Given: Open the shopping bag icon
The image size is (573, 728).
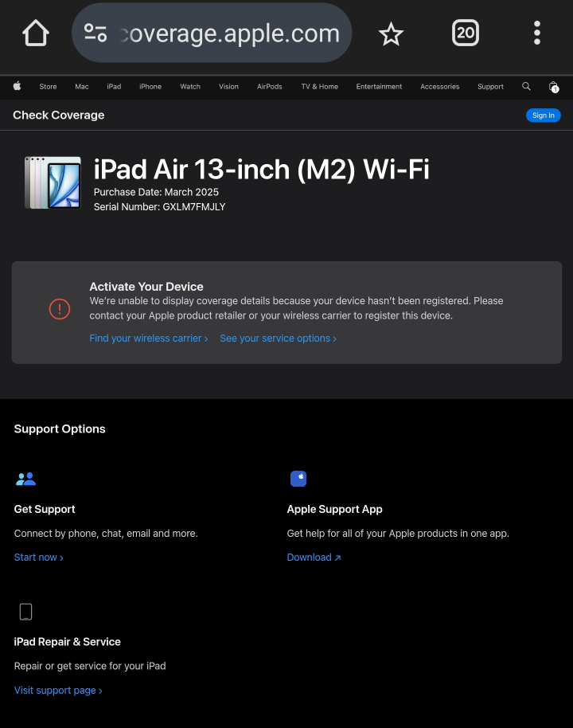Looking at the screenshot, I should 554,87.
